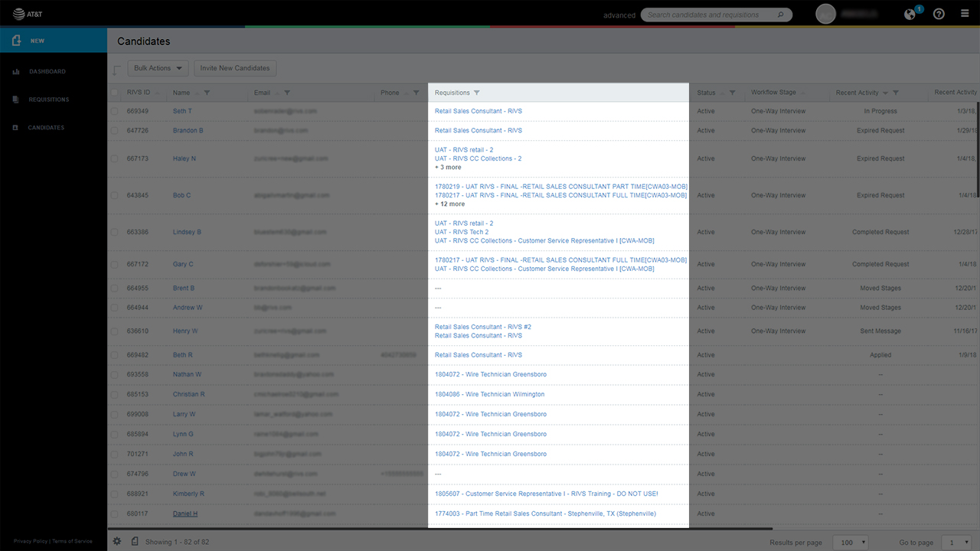The image size is (980, 551).
Task: Open the globe notifications icon
Action: coord(910,14)
